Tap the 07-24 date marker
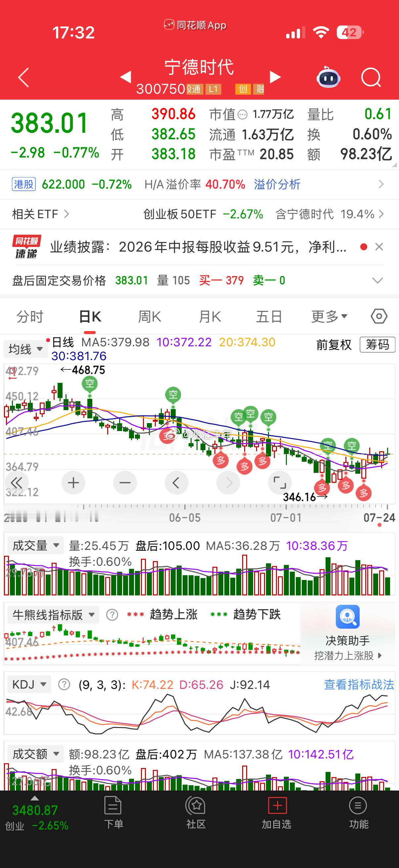399x868 pixels. [x=379, y=517]
